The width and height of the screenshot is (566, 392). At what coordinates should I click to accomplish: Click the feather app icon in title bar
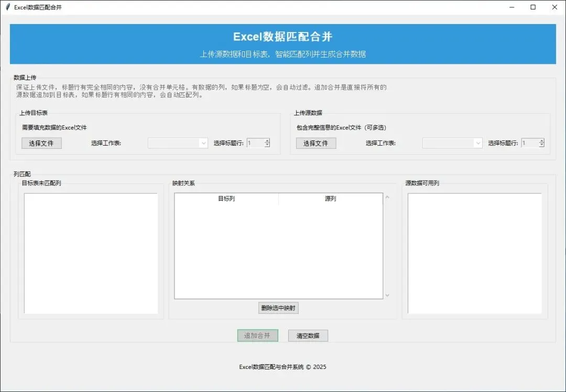tap(7, 7)
